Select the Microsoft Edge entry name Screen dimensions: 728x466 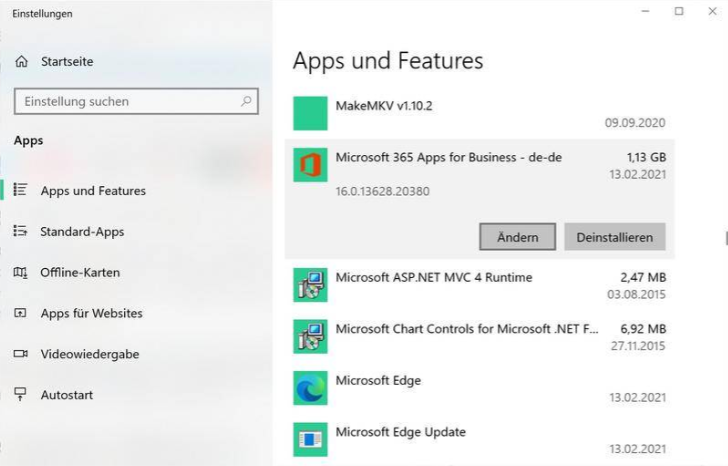click(x=378, y=381)
